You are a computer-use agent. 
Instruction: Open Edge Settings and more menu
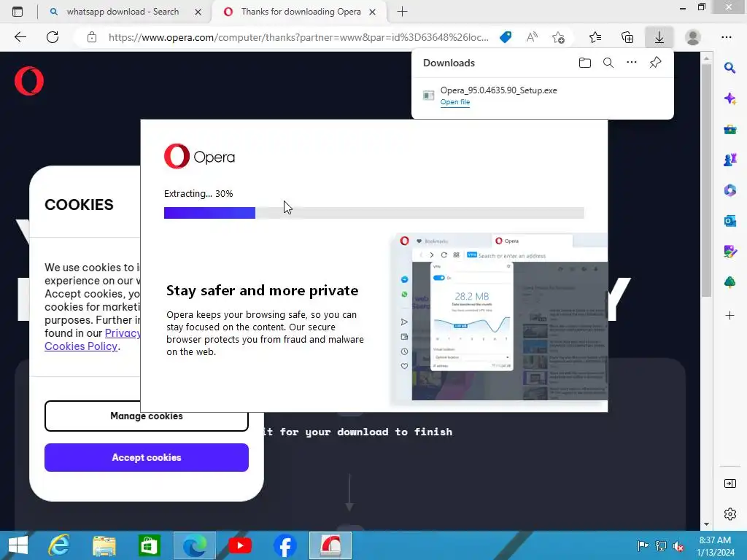click(x=727, y=37)
